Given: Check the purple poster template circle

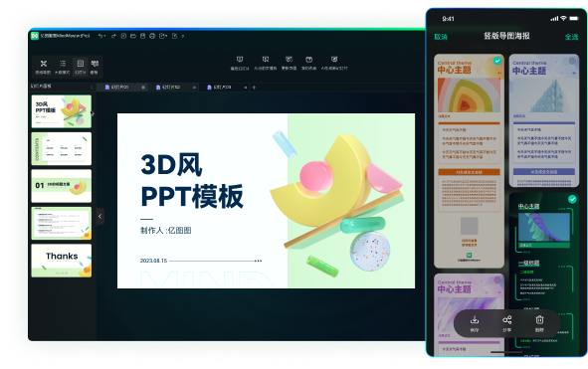Looking at the screenshot, I should tap(497, 279).
